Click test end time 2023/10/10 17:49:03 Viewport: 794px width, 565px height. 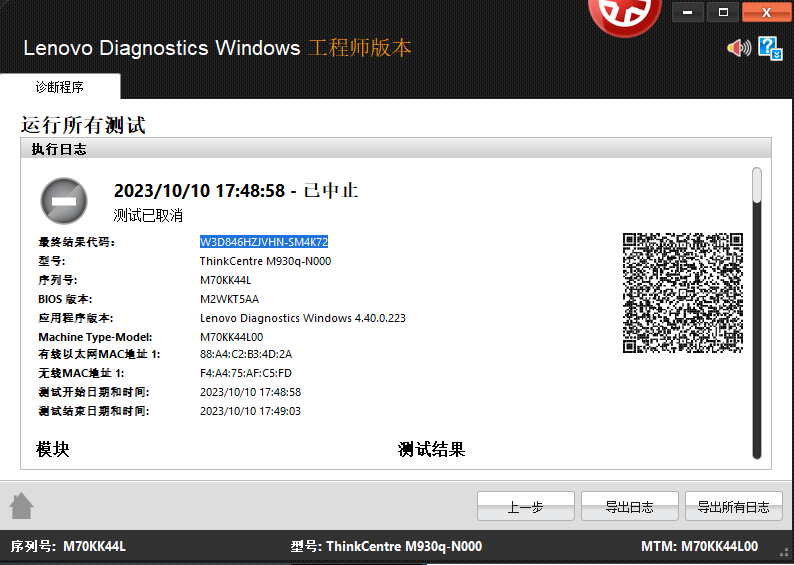(x=250, y=411)
